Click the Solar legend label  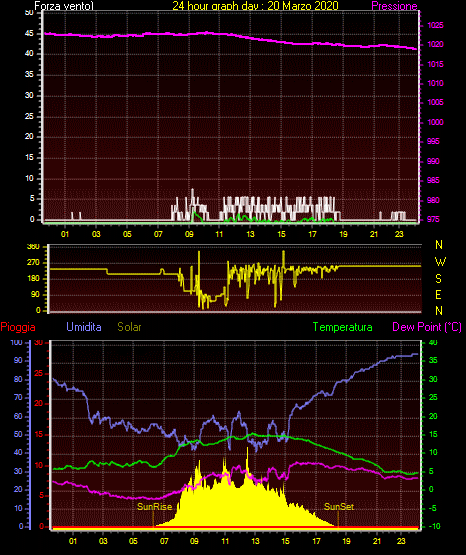coord(129,327)
